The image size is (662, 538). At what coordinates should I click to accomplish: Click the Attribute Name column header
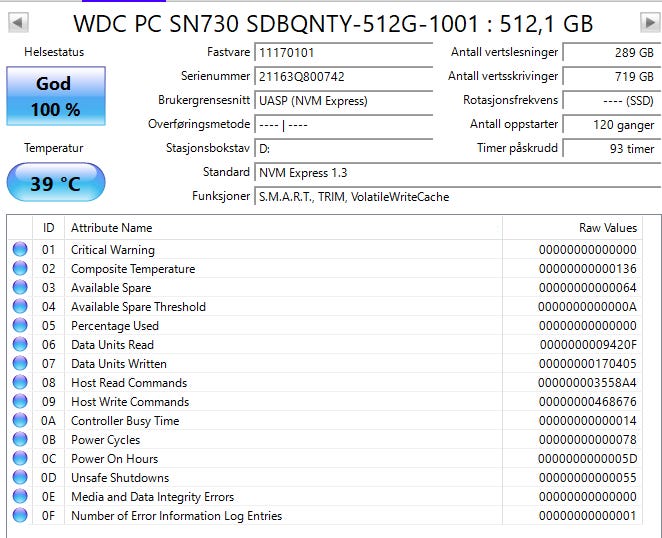(283, 228)
